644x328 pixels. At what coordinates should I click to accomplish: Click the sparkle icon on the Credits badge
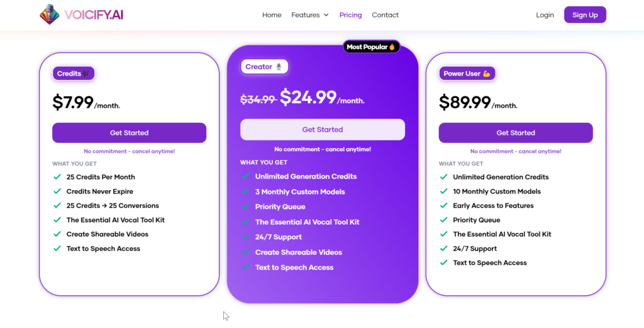[86, 74]
